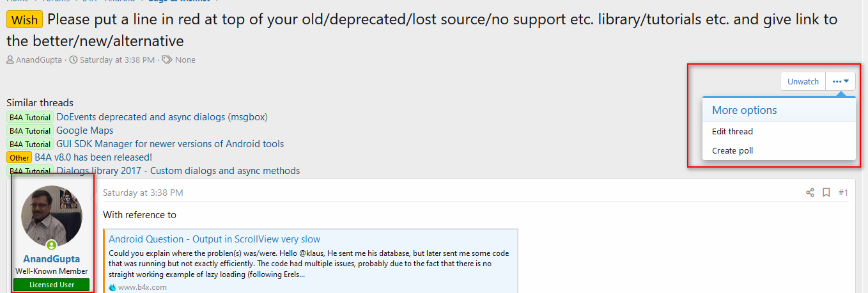This screenshot has width=868, height=293.
Task: Click the clock icon next to thread date
Action: 74,60
